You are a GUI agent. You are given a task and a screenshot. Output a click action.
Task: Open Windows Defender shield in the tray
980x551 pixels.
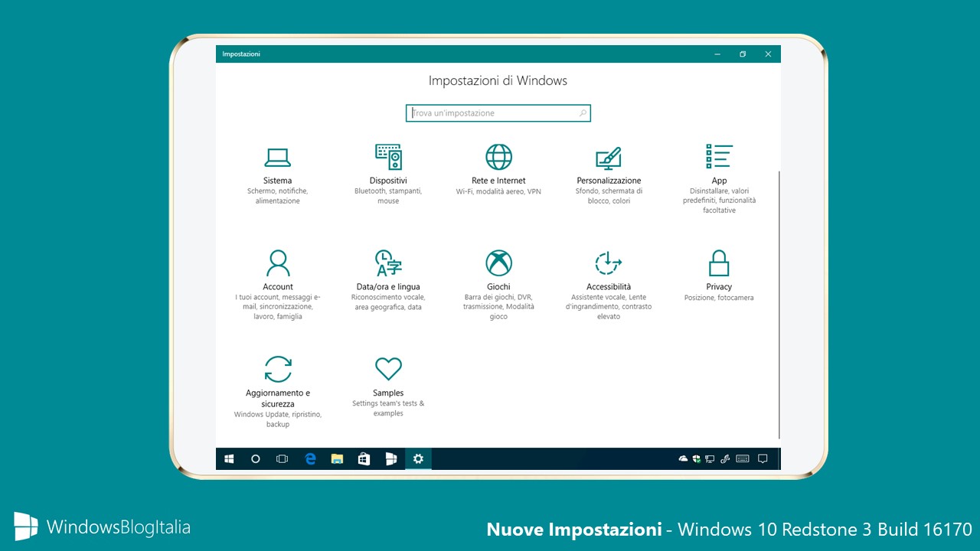(x=697, y=458)
